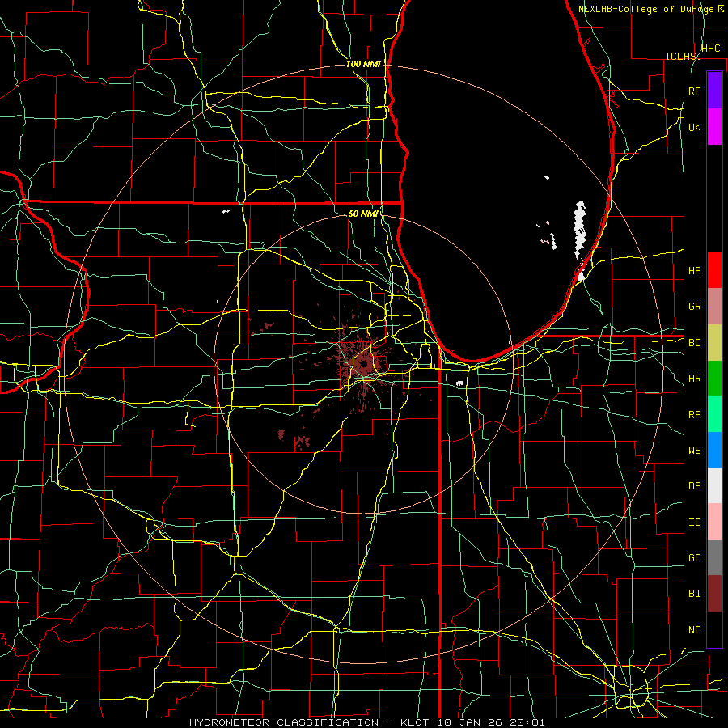Click the BI brown legend swatch
Screen dimensions: 728x728
[714, 594]
